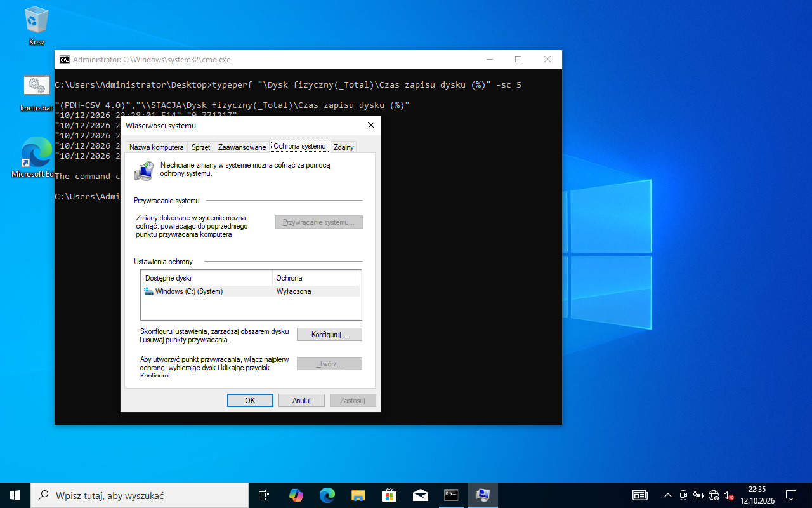The height and width of the screenshot is (508, 812).
Task: Open the Kosz recycle bin desktop icon
Action: (36, 25)
